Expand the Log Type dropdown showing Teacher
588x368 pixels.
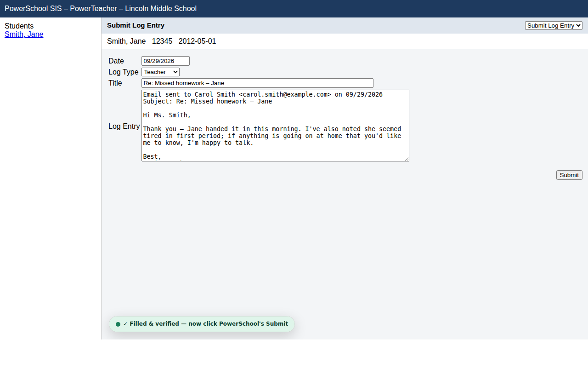coord(160,72)
